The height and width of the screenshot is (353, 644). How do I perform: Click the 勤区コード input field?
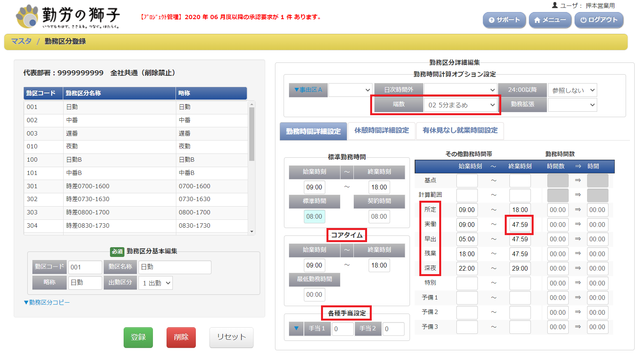85,267
